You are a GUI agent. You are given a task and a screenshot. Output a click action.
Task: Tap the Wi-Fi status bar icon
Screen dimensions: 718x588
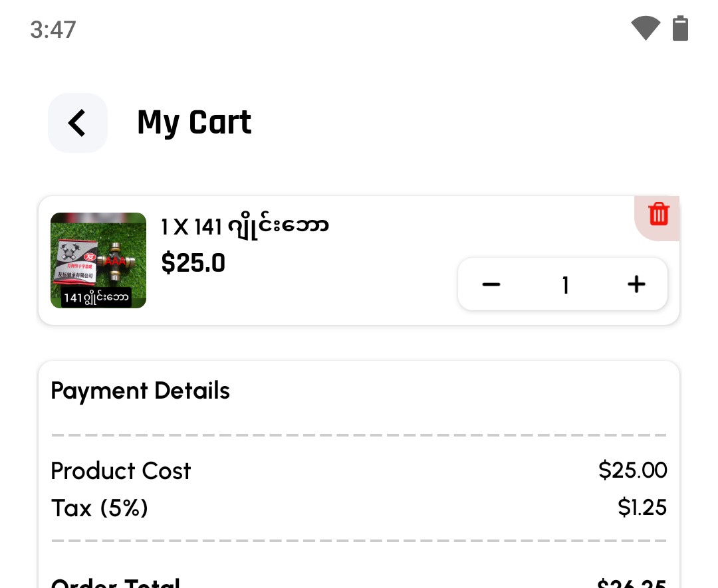point(645,29)
